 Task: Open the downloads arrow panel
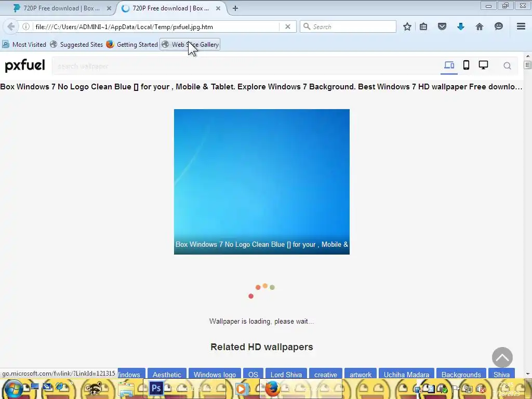[460, 26]
